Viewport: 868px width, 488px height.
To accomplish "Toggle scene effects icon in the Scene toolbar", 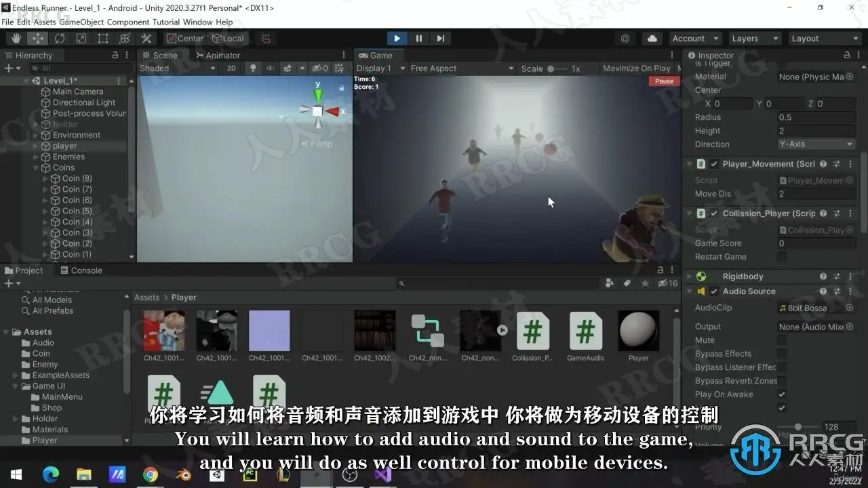I will pyautogui.click(x=288, y=68).
